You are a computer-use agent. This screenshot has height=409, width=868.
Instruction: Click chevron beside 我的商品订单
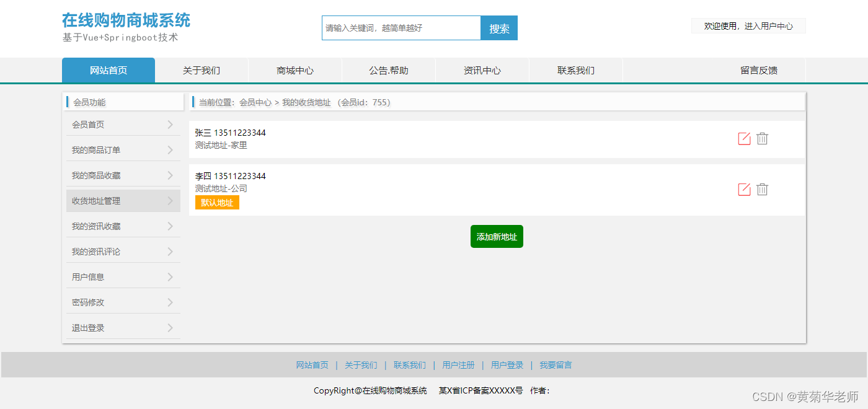pos(170,150)
